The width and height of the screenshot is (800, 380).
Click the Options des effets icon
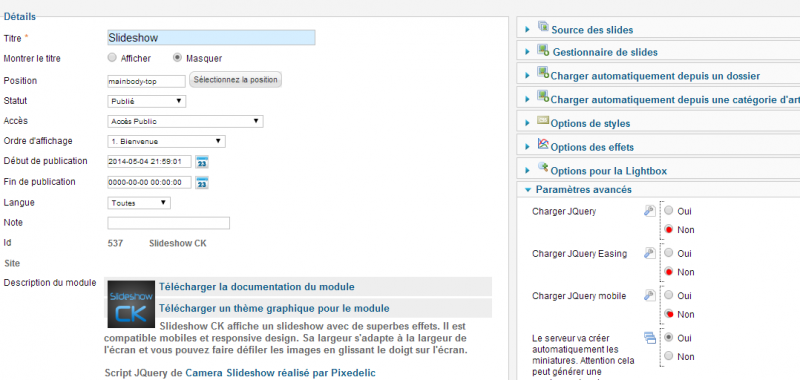543,144
